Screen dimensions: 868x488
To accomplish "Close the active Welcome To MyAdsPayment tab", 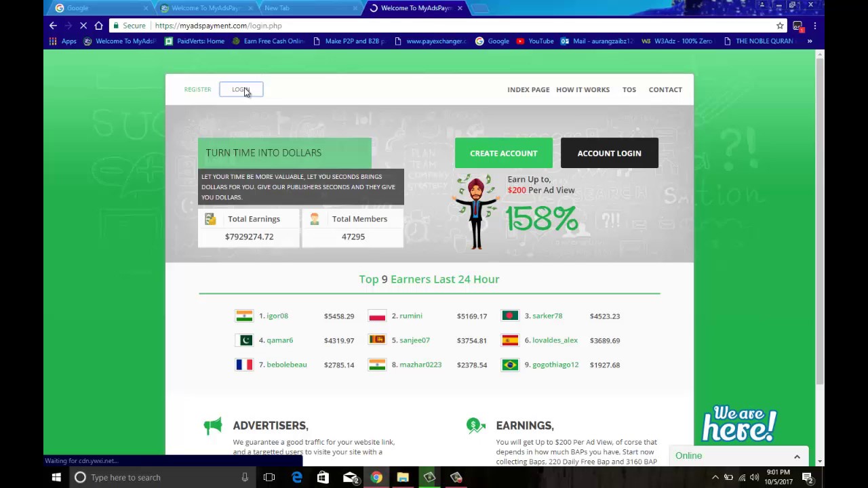I will pyautogui.click(x=460, y=8).
